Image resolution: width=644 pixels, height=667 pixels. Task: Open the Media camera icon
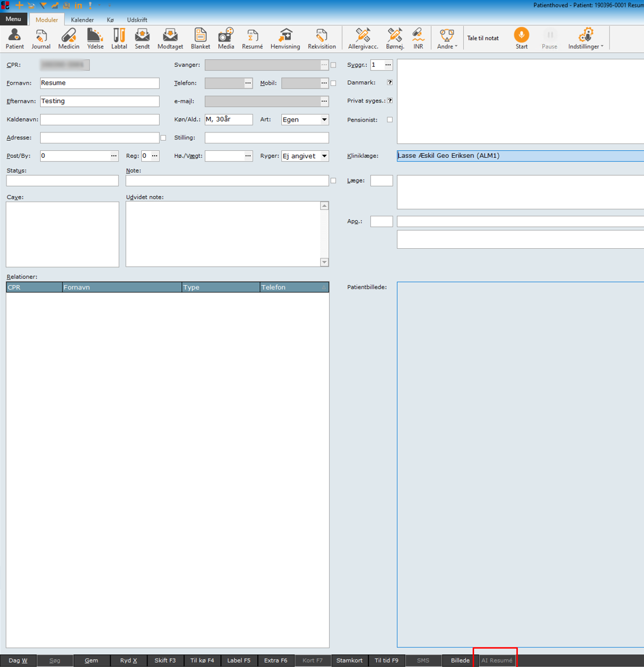coord(226,39)
